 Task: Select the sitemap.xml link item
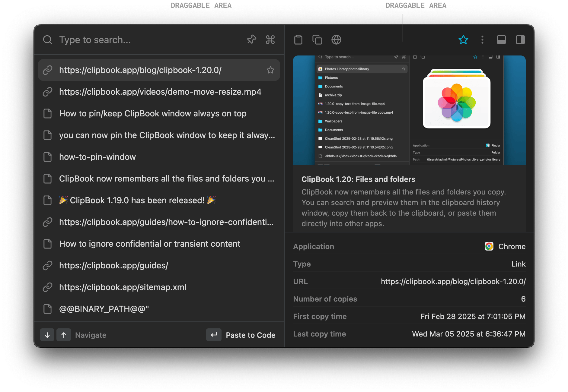(159, 287)
